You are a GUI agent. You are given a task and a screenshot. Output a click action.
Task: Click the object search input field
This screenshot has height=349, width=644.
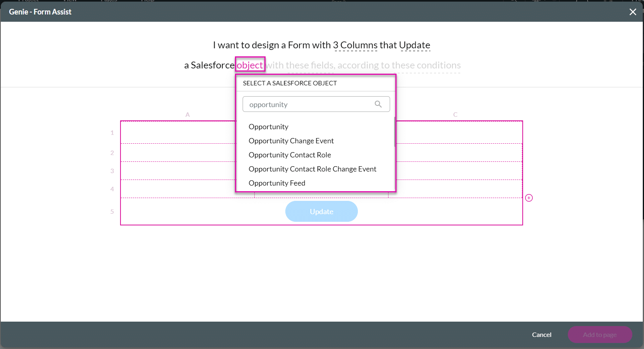316,104
